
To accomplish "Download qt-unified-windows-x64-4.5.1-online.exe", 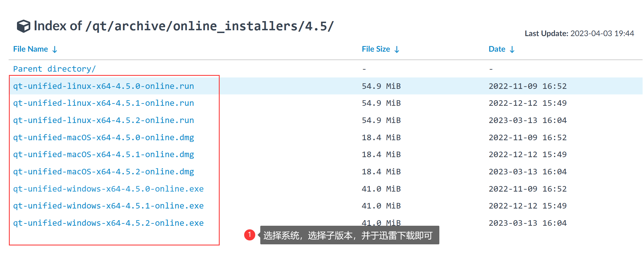I will pos(108,206).
